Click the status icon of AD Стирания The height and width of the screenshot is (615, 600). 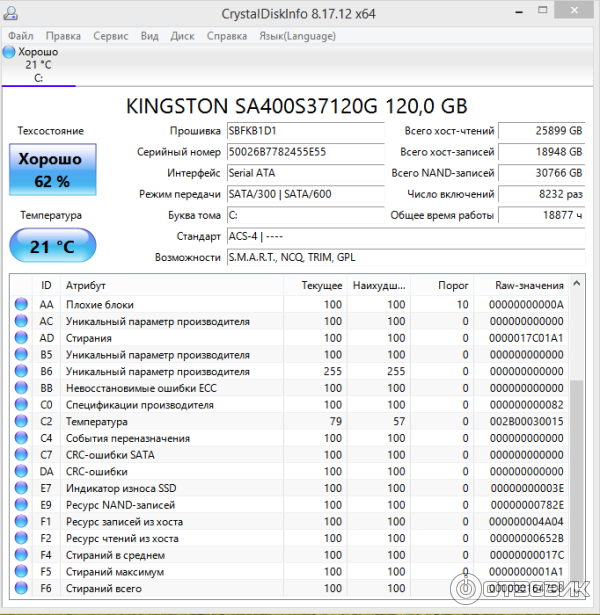click(x=21, y=337)
